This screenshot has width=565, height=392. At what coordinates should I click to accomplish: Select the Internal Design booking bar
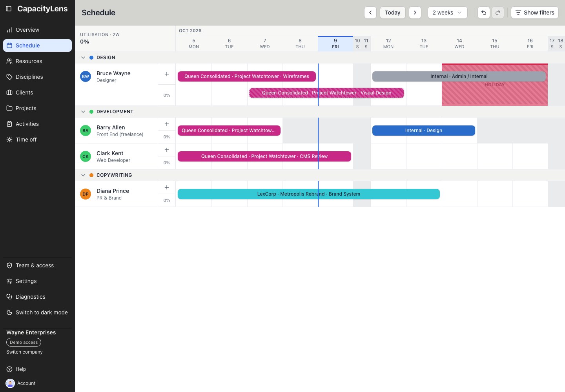(x=424, y=131)
